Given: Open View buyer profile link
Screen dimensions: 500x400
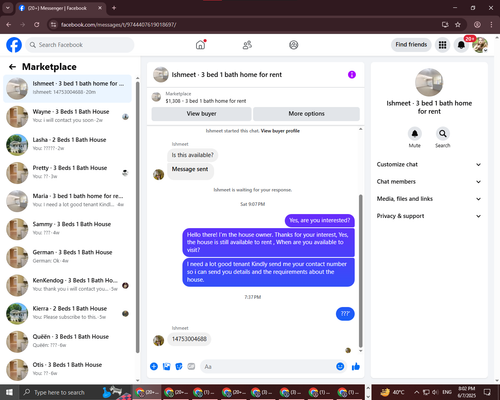Looking at the screenshot, I should click(280, 131).
